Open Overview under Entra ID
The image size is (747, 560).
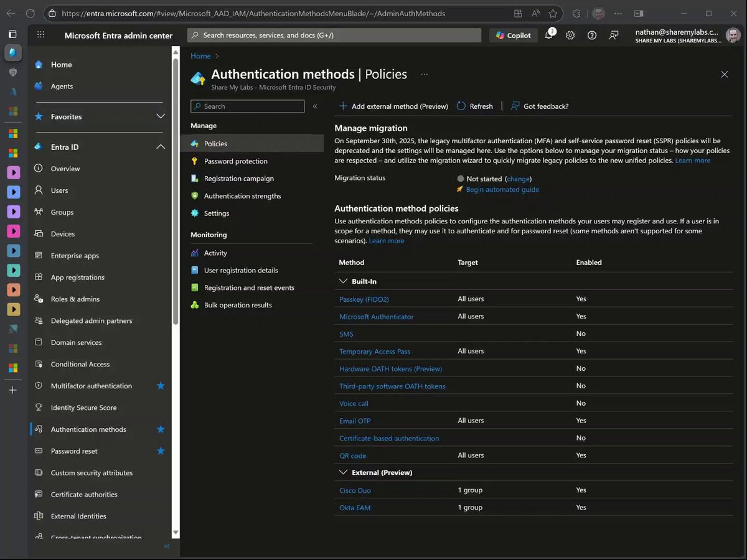tap(65, 169)
